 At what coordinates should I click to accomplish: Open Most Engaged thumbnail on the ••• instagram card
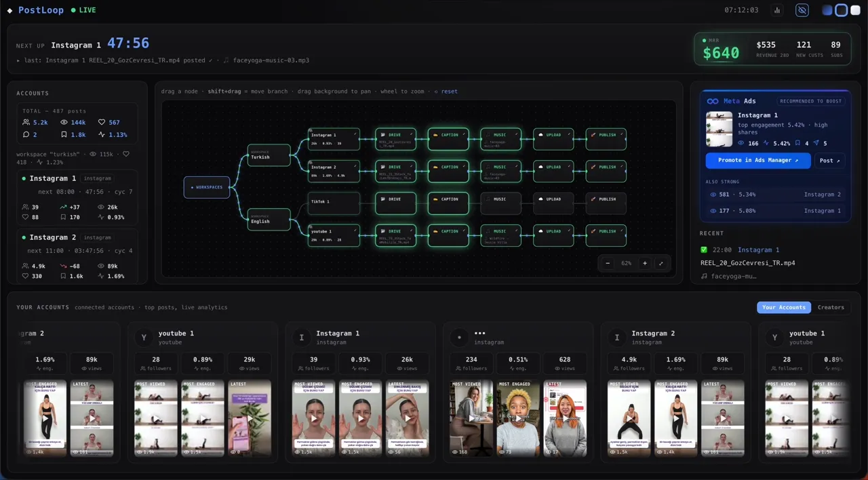tap(518, 418)
